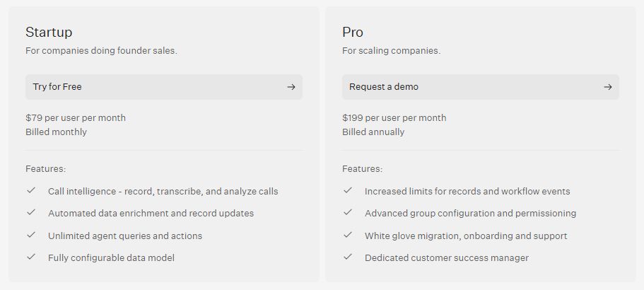Click the arrow icon beside Try for Free
This screenshot has height=290, width=644.
[x=291, y=87]
